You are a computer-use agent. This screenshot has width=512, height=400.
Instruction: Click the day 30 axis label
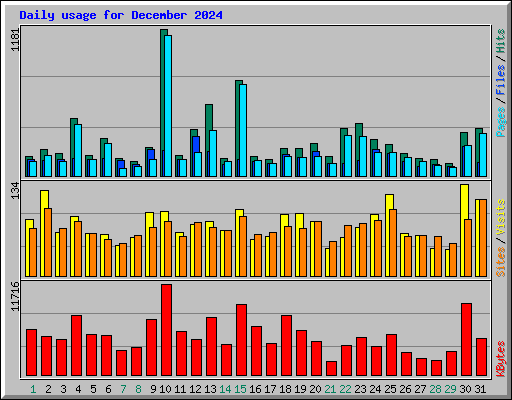pyautogui.click(x=465, y=389)
